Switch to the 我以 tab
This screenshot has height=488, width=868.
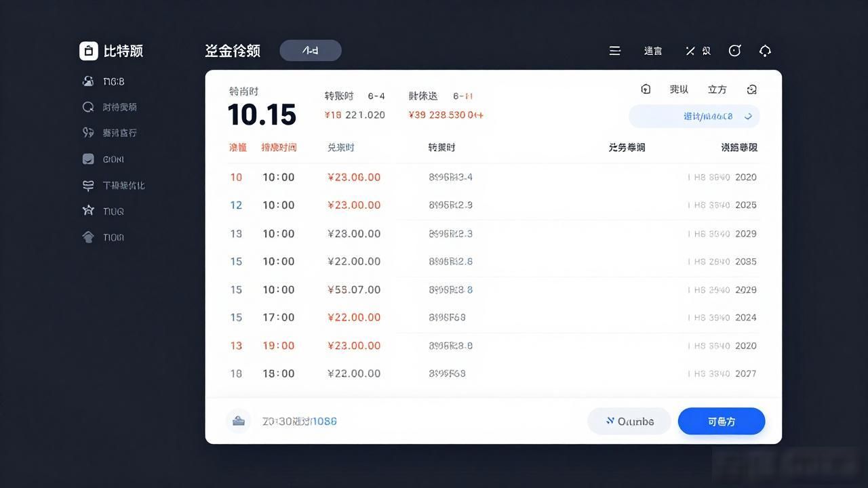(679, 89)
